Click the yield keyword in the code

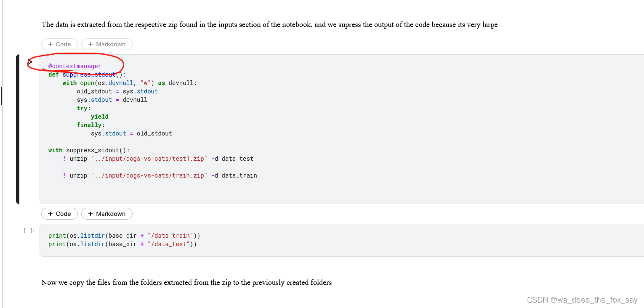100,117
